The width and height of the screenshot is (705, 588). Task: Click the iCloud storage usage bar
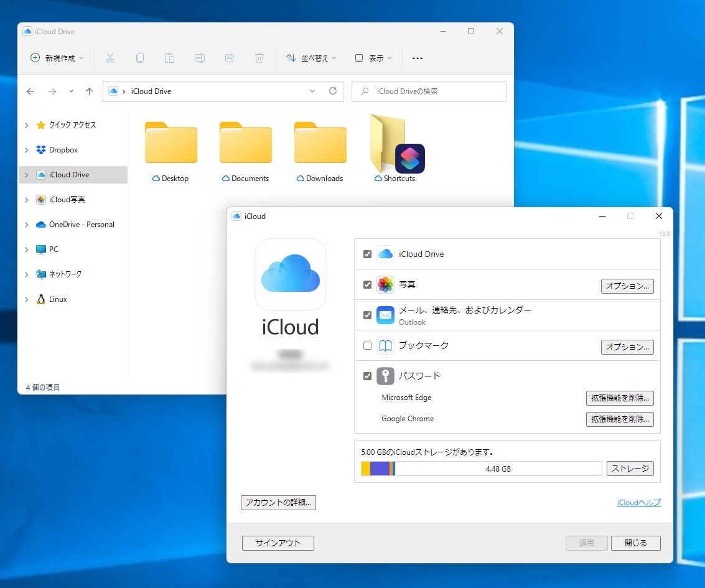(479, 468)
